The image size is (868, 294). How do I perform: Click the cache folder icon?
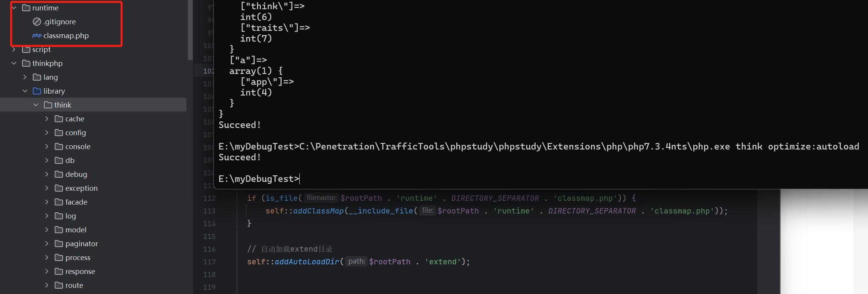[59, 119]
